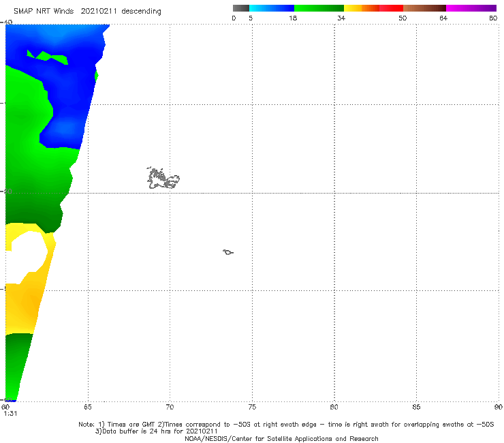Click the color bar label '50'
The width and height of the screenshot is (504, 443).
403,18
